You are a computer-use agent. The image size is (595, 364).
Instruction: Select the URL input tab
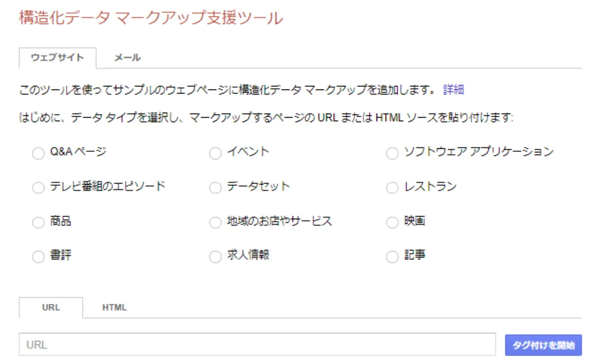click(51, 307)
